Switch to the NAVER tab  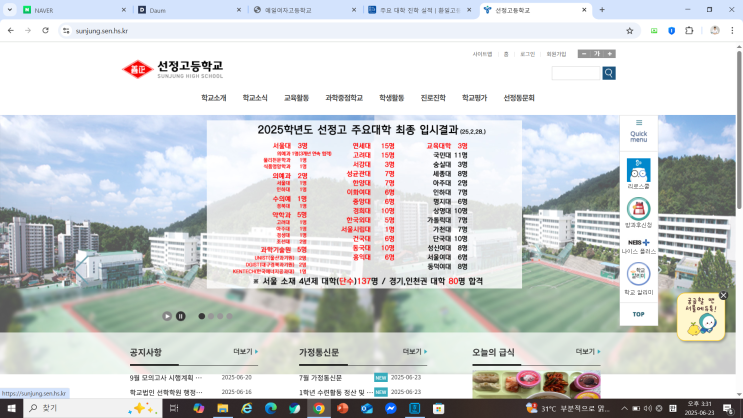74,10
